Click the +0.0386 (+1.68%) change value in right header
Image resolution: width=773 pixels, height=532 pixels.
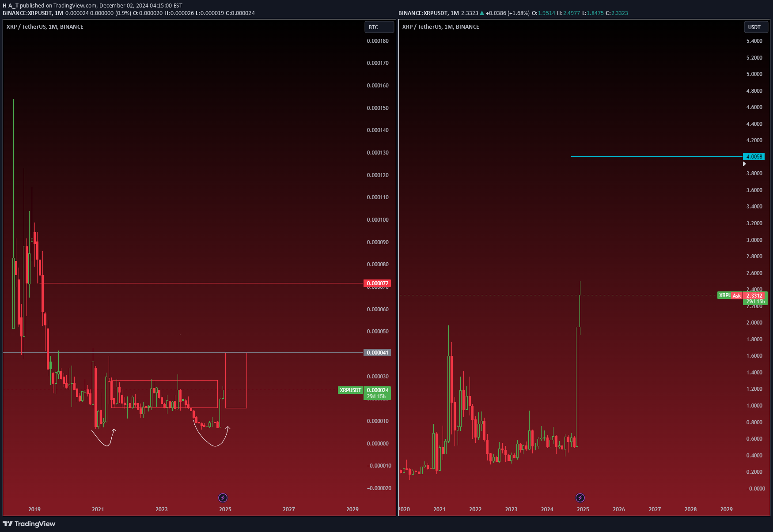click(x=508, y=13)
